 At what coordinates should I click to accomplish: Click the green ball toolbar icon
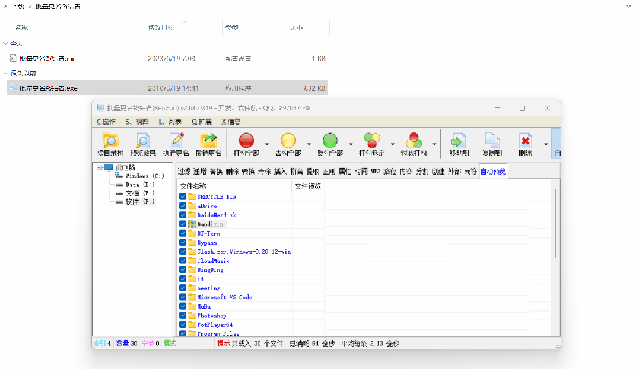pyautogui.click(x=330, y=140)
